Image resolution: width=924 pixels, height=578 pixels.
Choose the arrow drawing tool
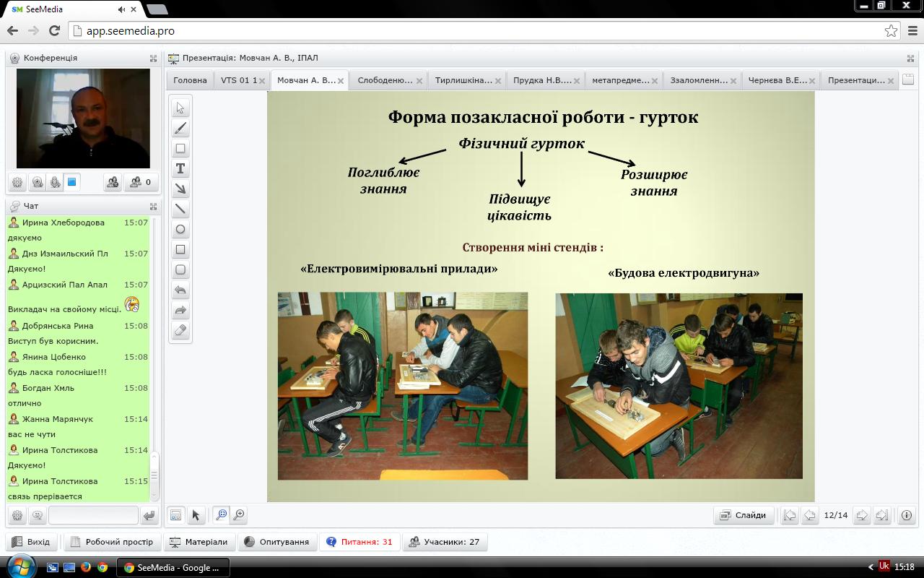click(180, 189)
